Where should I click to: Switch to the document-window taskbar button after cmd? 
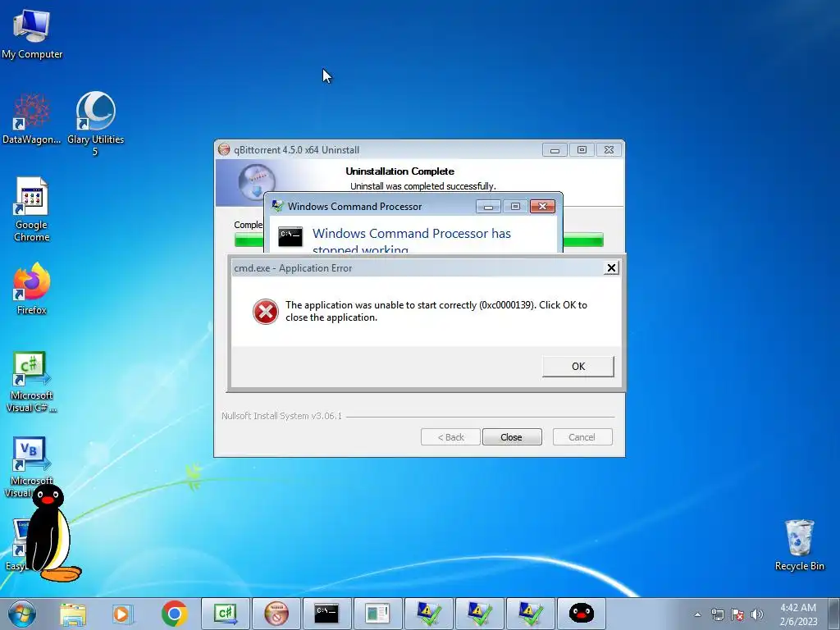pyautogui.click(x=377, y=614)
